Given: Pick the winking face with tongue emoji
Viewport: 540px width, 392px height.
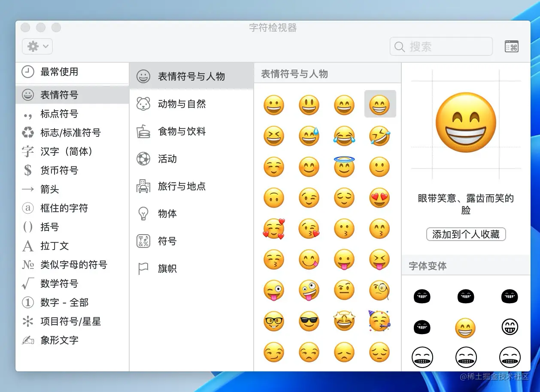Looking at the screenshot, I should pyautogui.click(x=274, y=290).
